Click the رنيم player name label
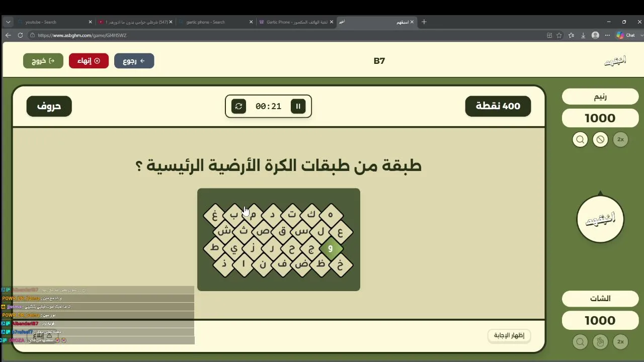 tap(600, 97)
